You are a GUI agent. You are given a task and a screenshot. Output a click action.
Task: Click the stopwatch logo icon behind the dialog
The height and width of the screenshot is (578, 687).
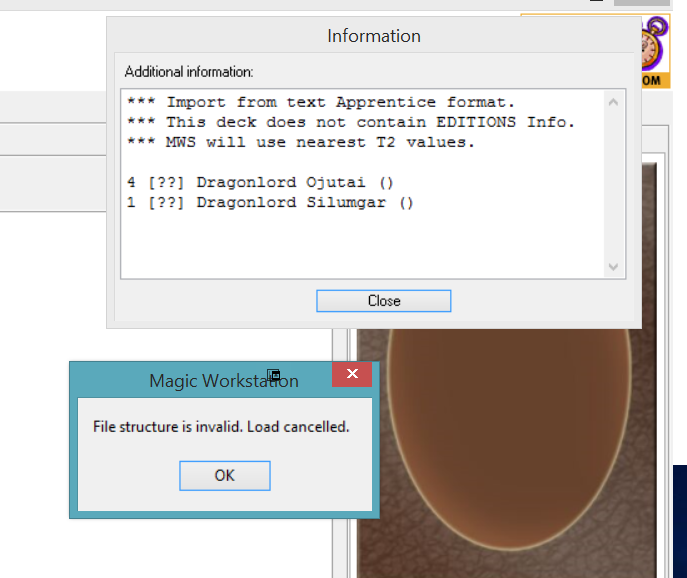655,50
